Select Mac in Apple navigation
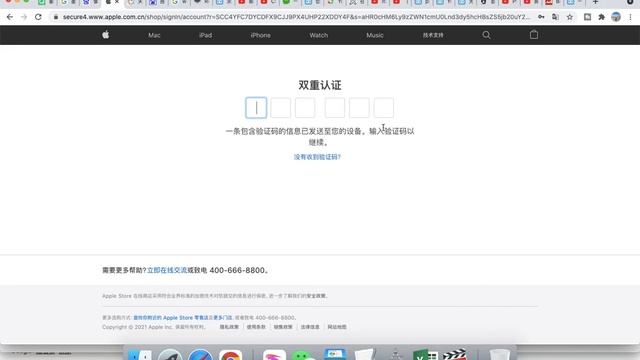This screenshot has height=360, width=640. pos(154,35)
